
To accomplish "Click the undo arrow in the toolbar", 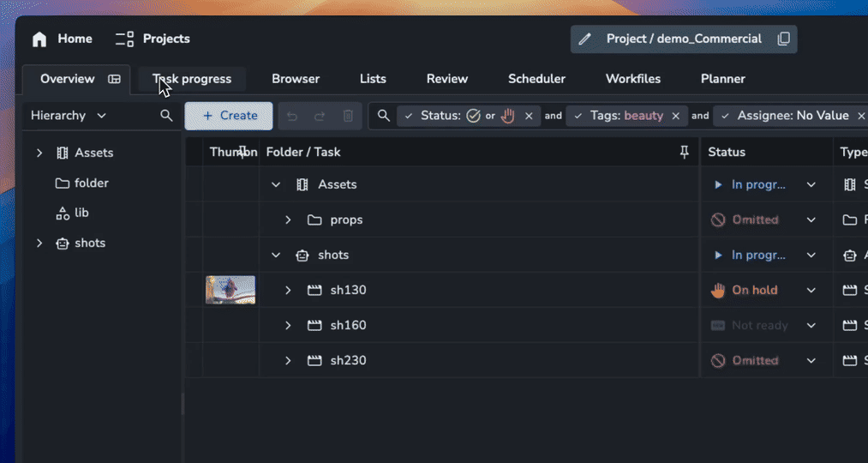I will coord(292,116).
